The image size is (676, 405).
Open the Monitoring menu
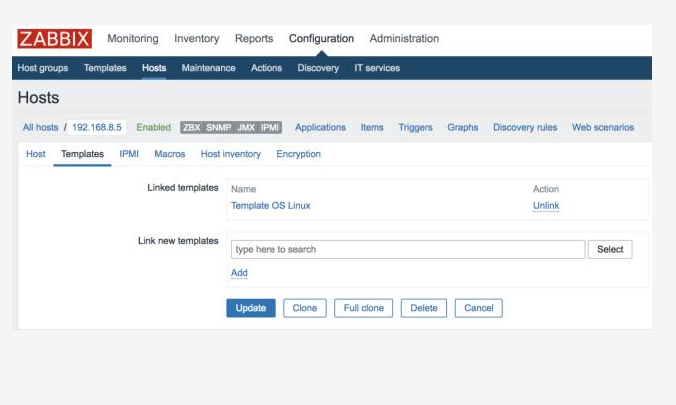[133, 38]
